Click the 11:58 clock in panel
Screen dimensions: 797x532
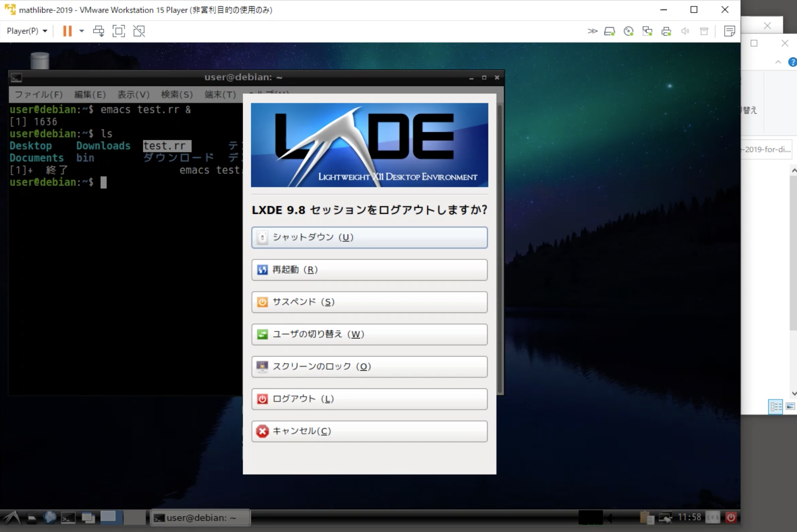tap(689, 517)
